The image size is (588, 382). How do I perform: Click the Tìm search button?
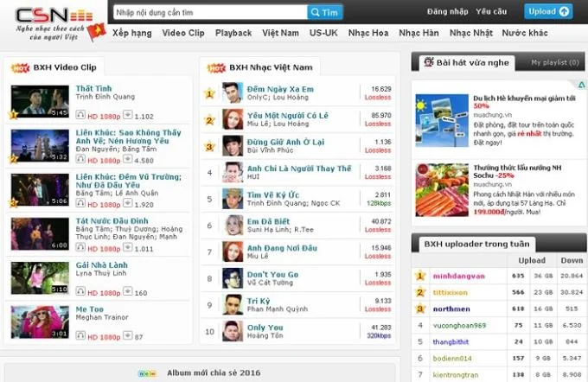click(325, 12)
